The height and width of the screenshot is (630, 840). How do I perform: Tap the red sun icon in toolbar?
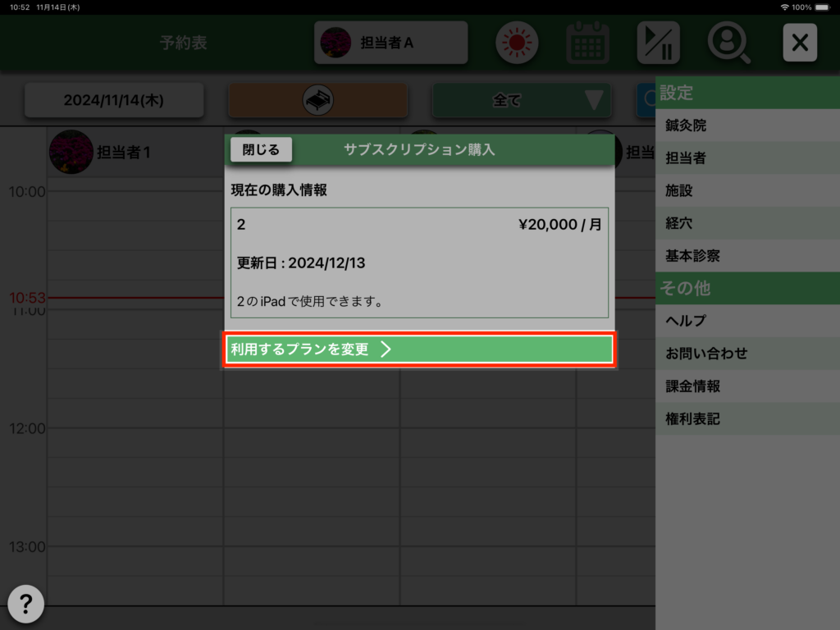[517, 43]
